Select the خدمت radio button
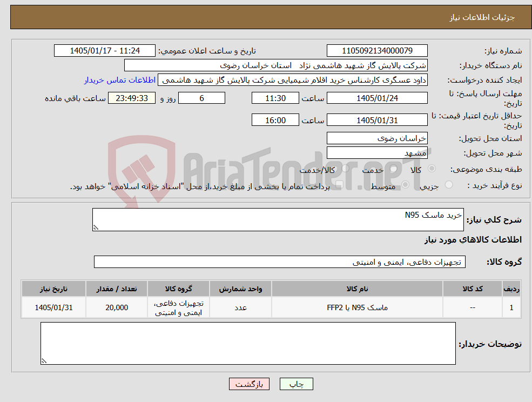This screenshot has height=402, width=532. tap(394, 169)
